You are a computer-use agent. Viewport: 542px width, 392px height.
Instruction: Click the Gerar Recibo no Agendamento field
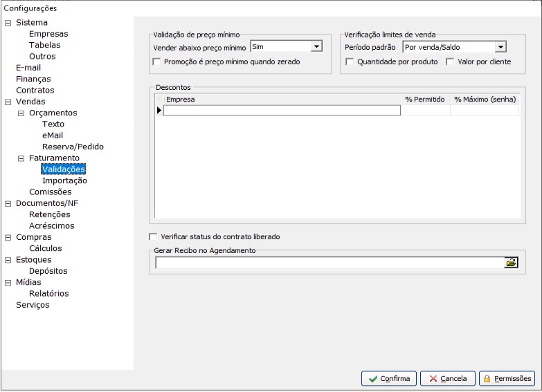click(x=329, y=263)
